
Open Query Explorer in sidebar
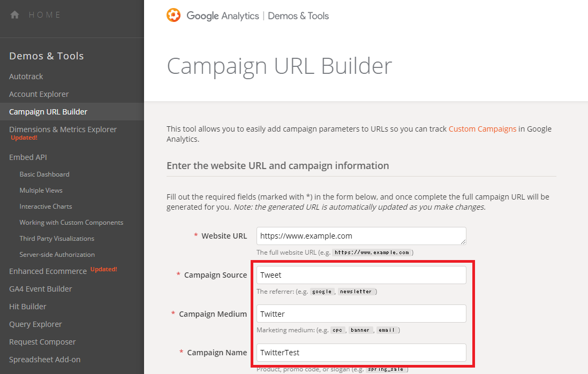click(36, 324)
